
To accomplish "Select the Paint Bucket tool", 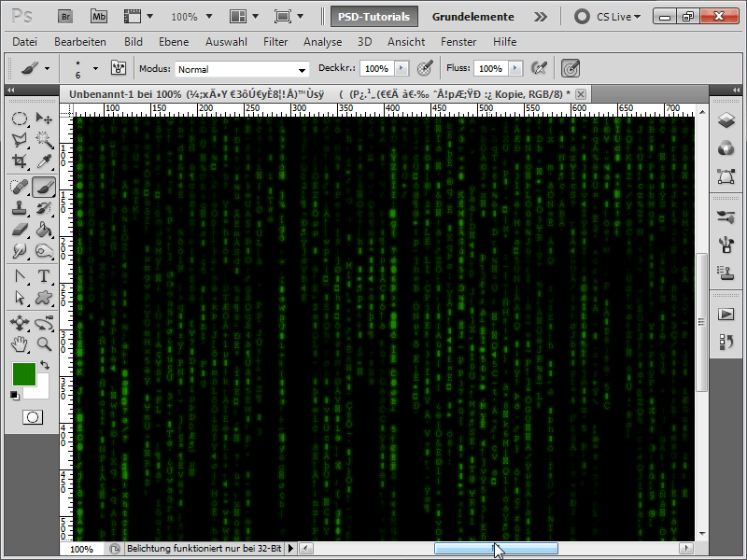I will [x=44, y=230].
